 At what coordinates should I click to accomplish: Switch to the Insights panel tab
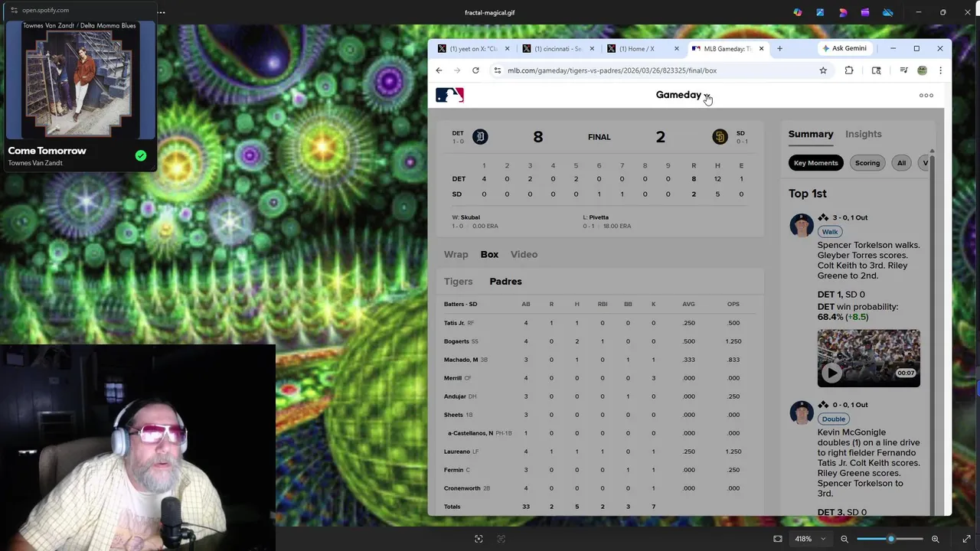(x=864, y=134)
